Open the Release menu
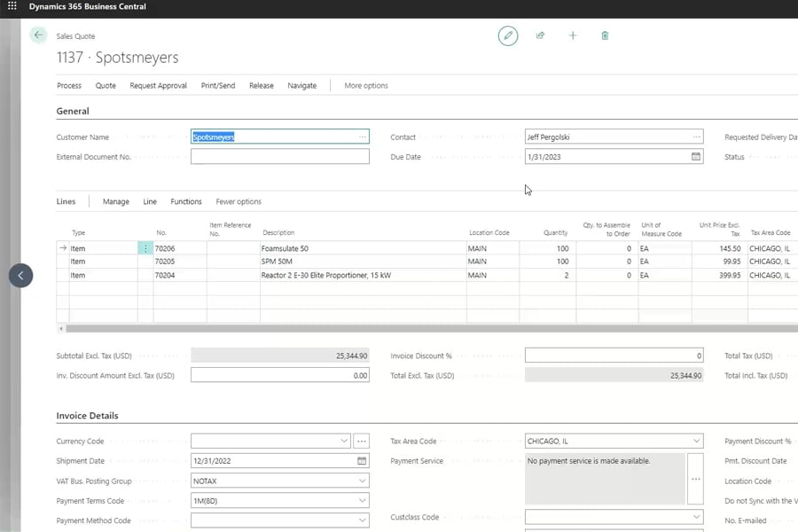This screenshot has width=798, height=532. click(262, 85)
